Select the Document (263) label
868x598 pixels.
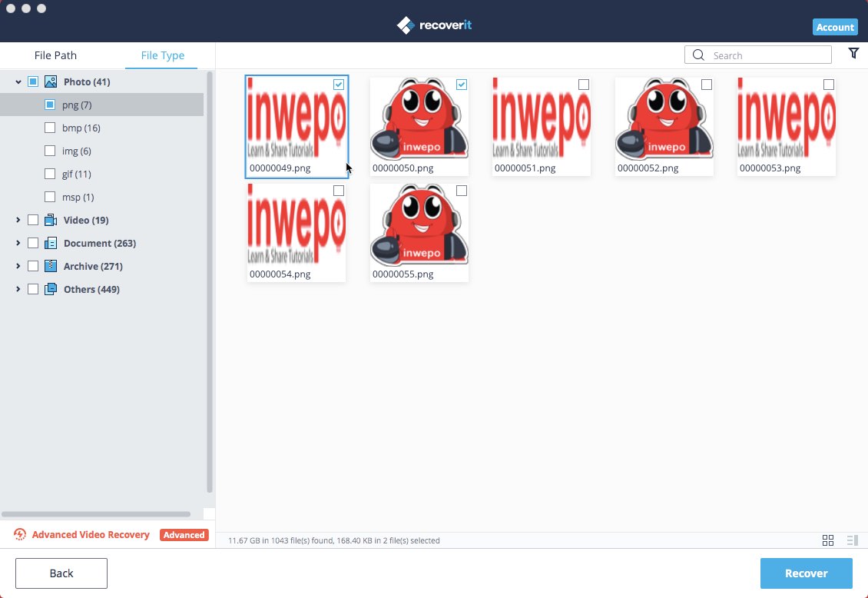point(100,243)
